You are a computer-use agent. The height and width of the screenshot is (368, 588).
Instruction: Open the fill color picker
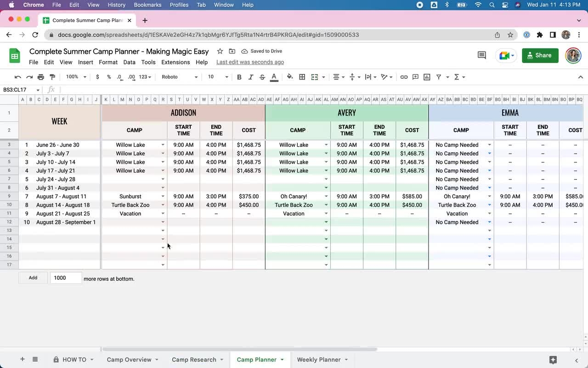[290, 77]
